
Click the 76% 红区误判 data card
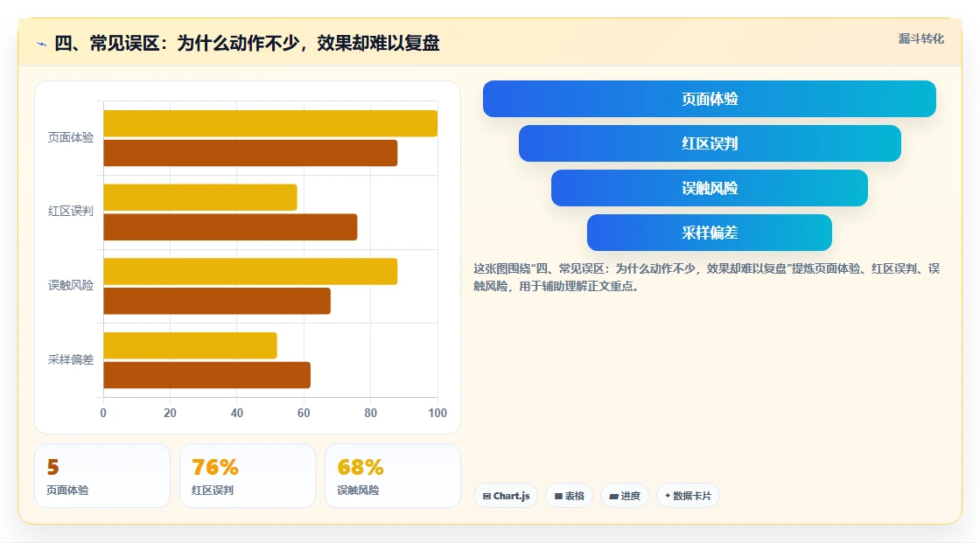[x=248, y=476]
